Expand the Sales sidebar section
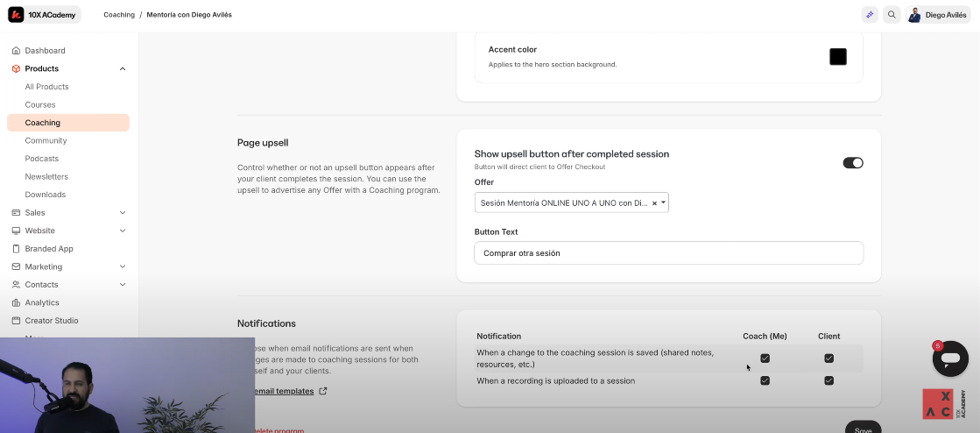Screen dimensions: 980x433 [122, 213]
